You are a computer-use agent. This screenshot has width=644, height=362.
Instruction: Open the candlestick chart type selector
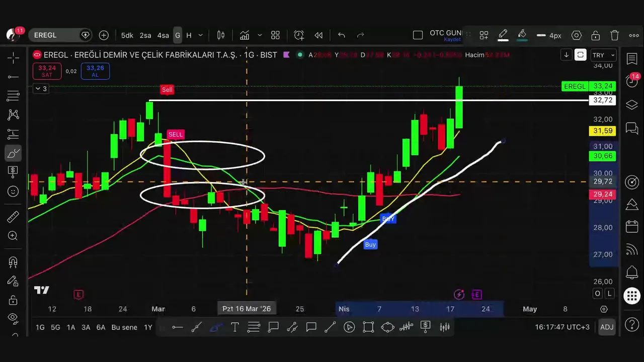point(221,35)
